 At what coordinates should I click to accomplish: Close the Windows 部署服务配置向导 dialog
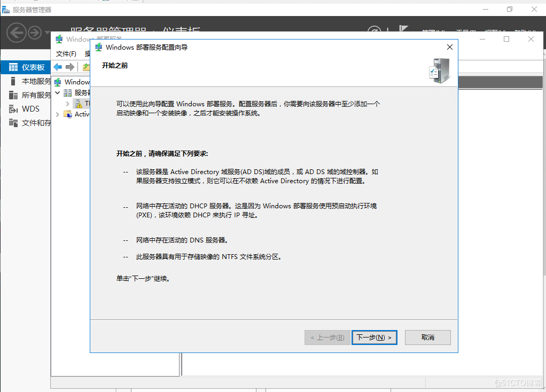point(449,47)
